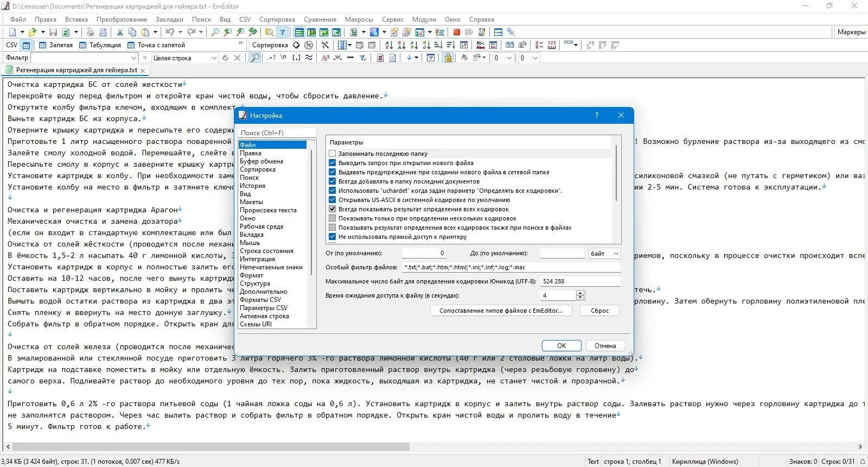Viewport: 868px width, 467px height.
Task: Open the Закладки menu
Action: click(169, 20)
